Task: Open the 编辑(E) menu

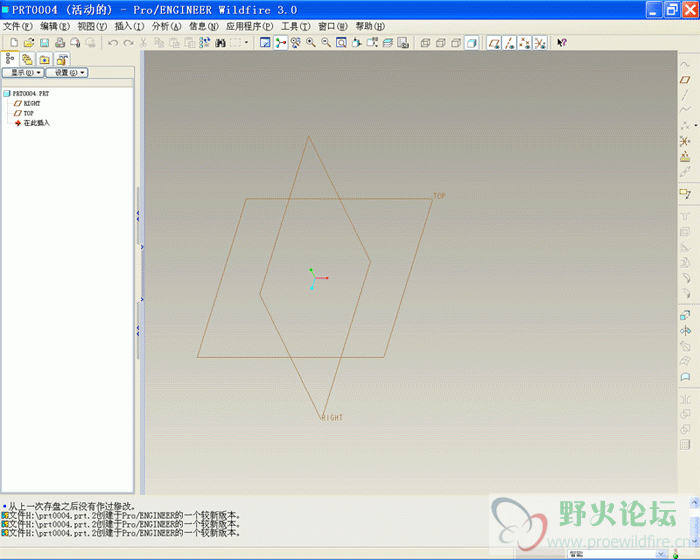Action: [55, 26]
